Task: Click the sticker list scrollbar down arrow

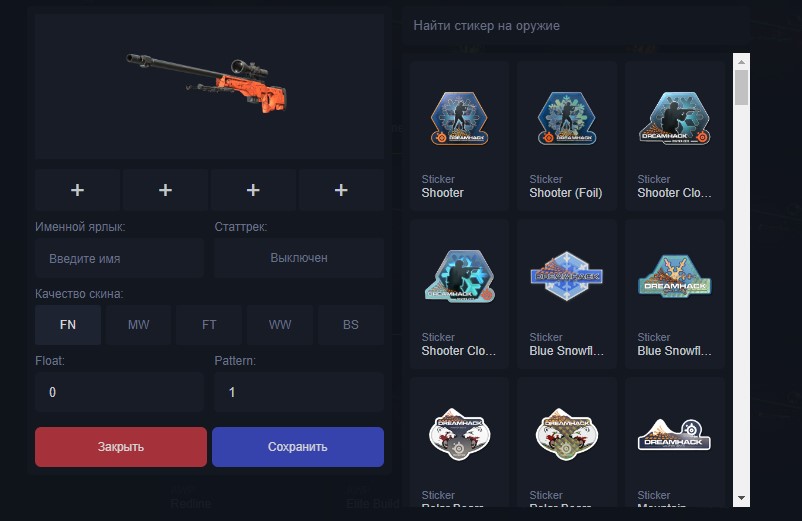Action: [x=741, y=498]
